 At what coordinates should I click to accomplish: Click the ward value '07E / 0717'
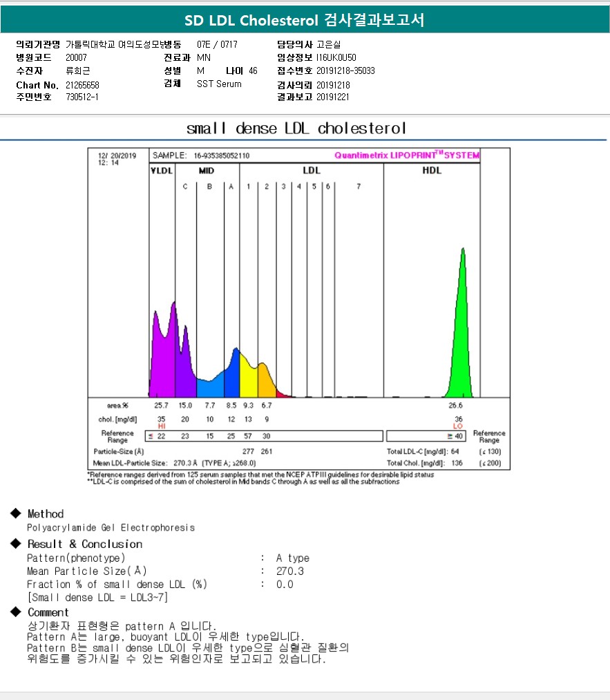pos(217,44)
